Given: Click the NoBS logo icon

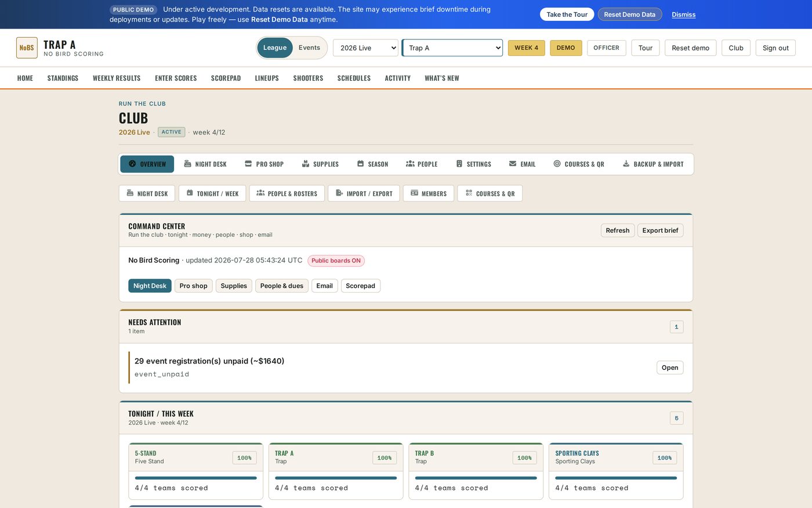Looking at the screenshot, I should click(x=27, y=48).
